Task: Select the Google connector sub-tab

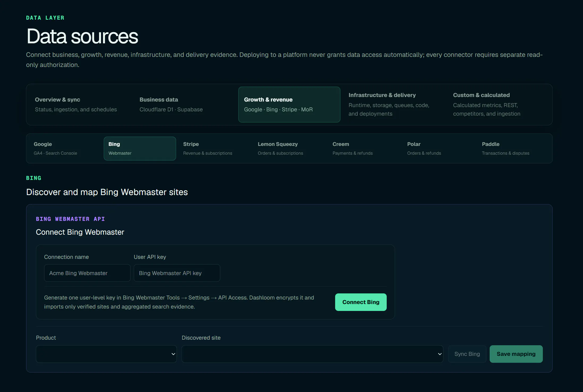Action: 65,149
